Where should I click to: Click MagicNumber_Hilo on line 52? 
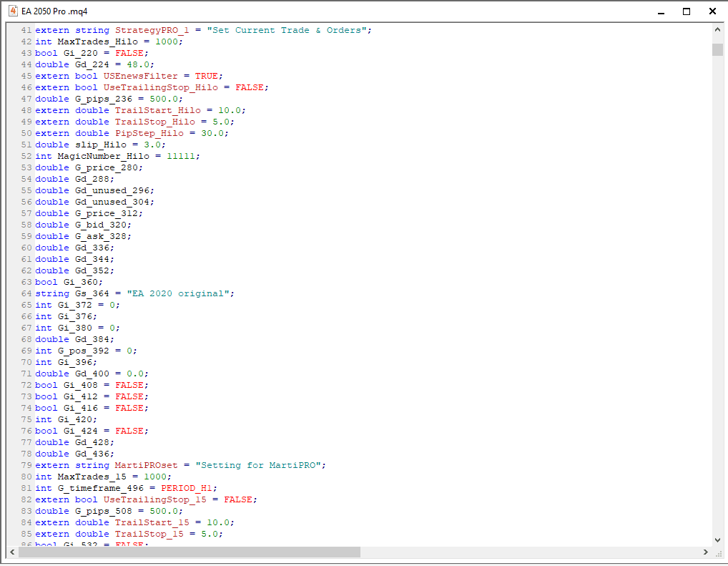pos(103,156)
